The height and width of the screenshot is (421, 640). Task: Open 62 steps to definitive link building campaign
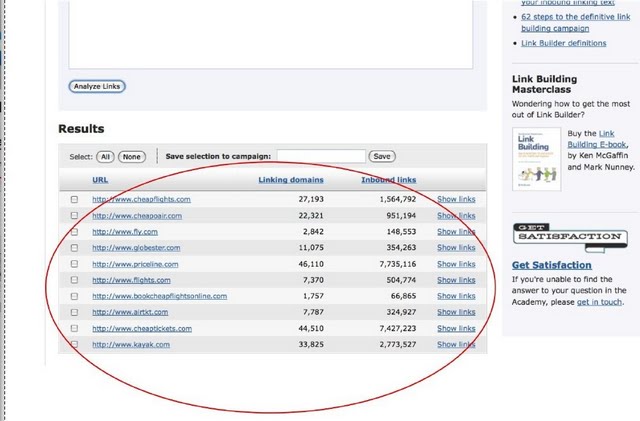click(x=576, y=22)
